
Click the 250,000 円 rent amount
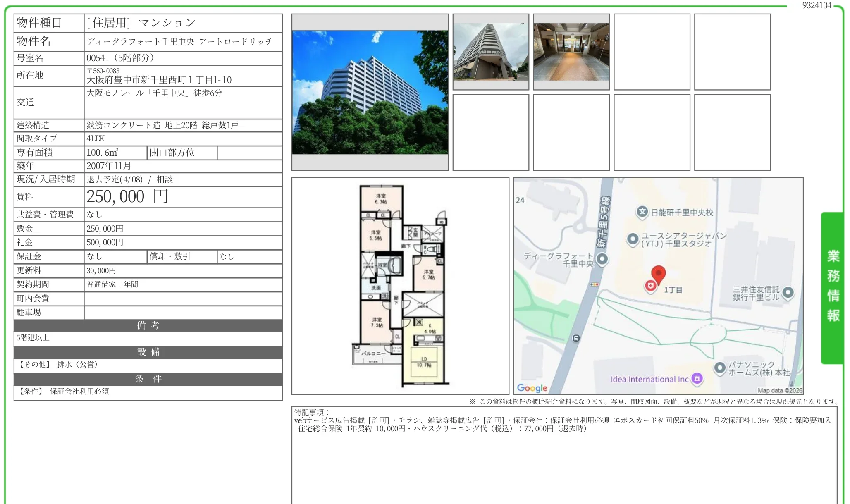(127, 197)
